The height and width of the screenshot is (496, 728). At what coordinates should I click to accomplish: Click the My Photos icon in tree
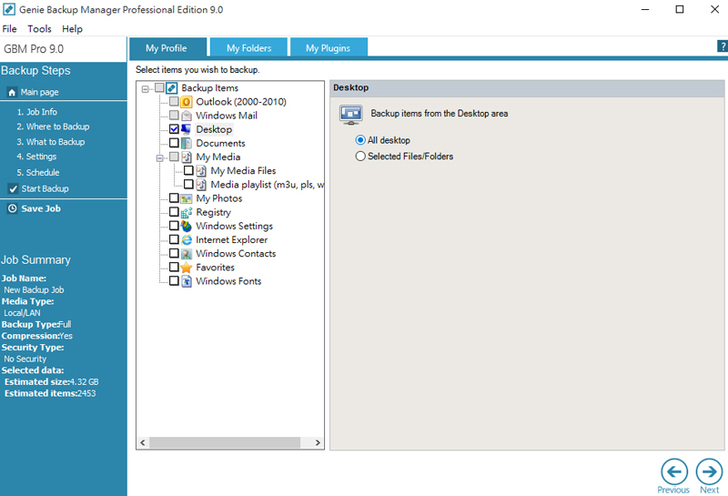[x=187, y=199]
